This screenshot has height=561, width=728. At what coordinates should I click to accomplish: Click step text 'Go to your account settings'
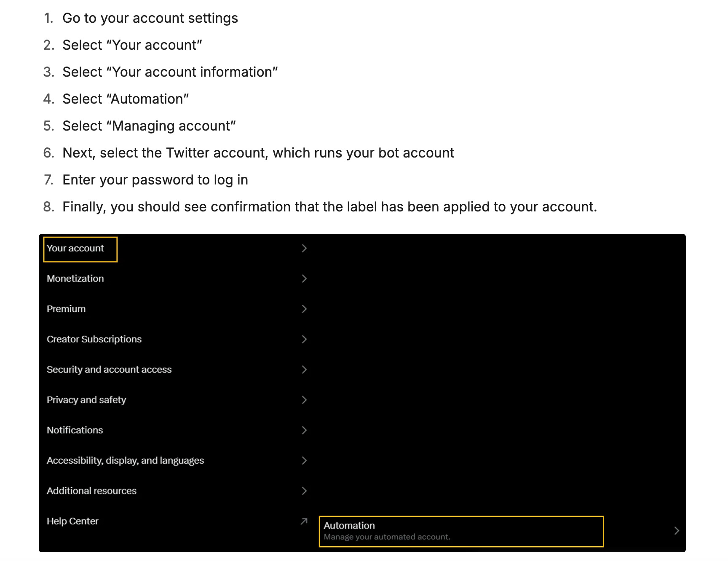coord(150,18)
